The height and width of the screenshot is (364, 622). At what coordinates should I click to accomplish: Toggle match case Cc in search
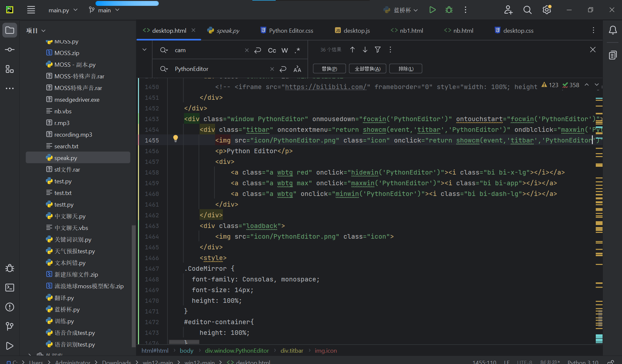click(272, 50)
